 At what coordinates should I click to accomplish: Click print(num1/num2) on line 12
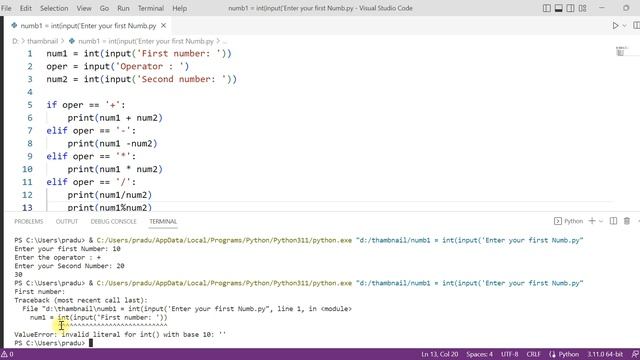click(x=110, y=195)
